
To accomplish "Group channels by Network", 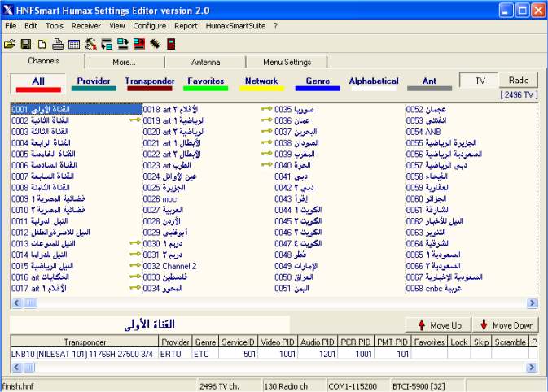I will [261, 84].
